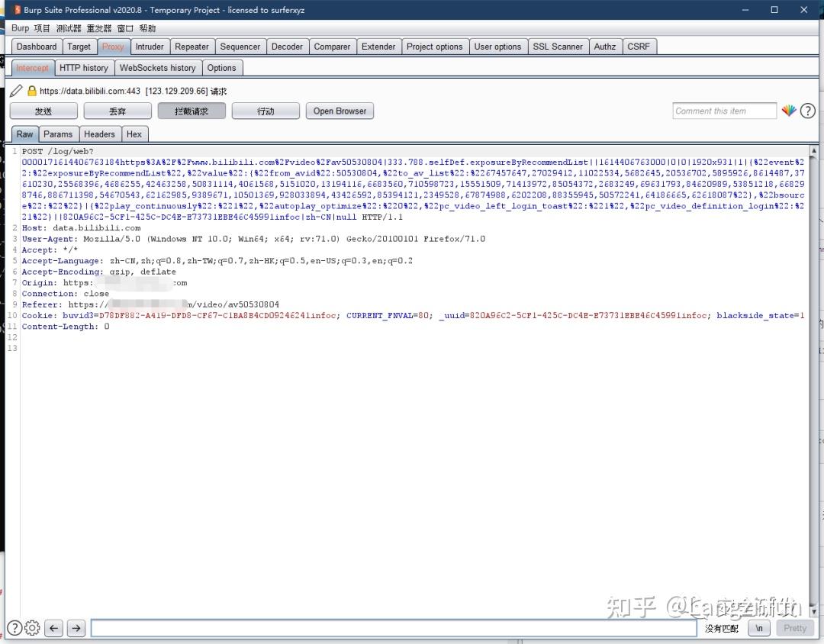Toggle the \n newline display button
The image size is (824, 644).
click(759, 628)
